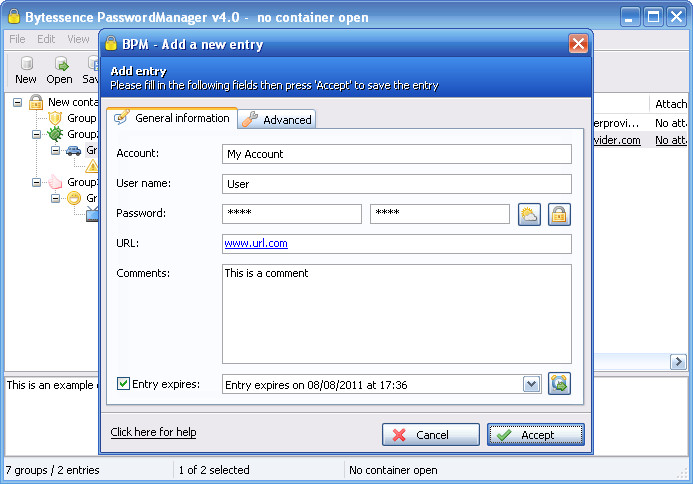Open the File menu

point(17,39)
